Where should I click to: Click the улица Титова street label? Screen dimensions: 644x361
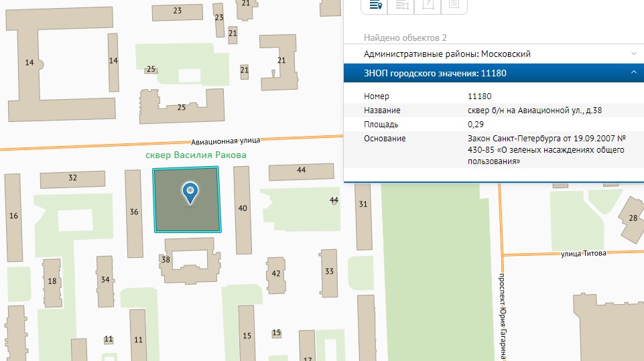[583, 253]
